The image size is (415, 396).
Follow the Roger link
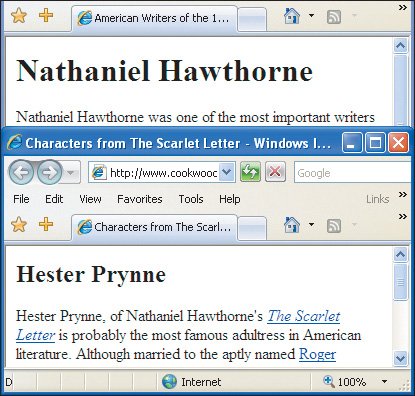(317, 354)
